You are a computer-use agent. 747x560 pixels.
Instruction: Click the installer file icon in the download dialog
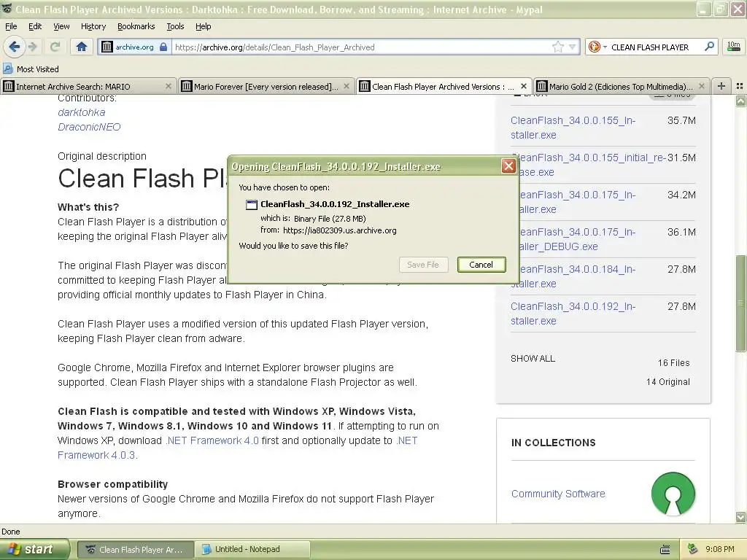click(x=251, y=205)
